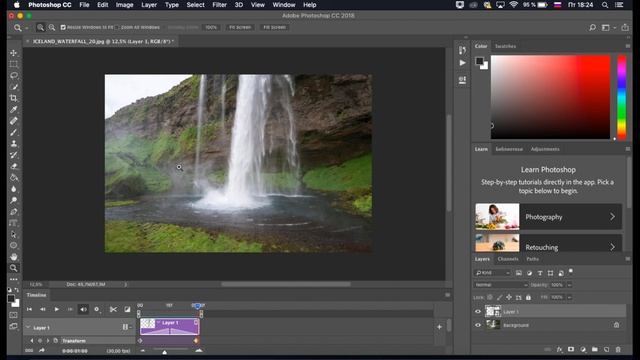Select the Horizontal Type tool

[14, 223]
